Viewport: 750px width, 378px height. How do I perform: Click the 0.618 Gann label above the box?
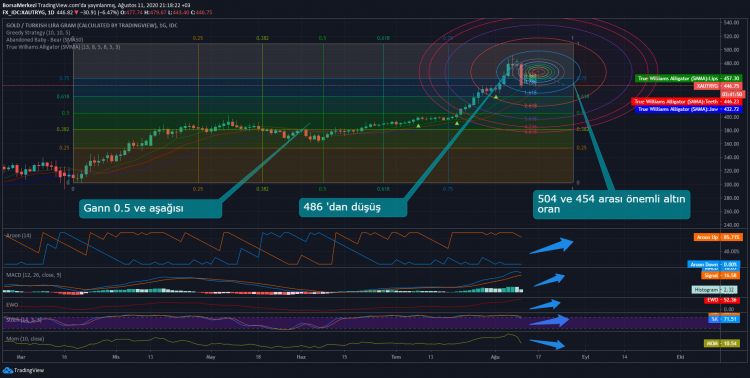point(383,38)
